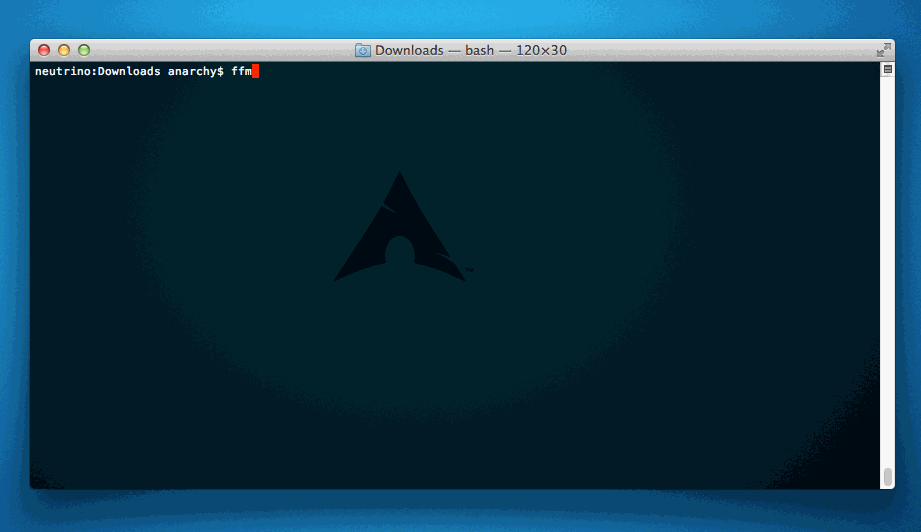Viewport: 921px width, 532px height.
Task: Click the Downloads folder proxy icon in title bar
Action: [362, 50]
